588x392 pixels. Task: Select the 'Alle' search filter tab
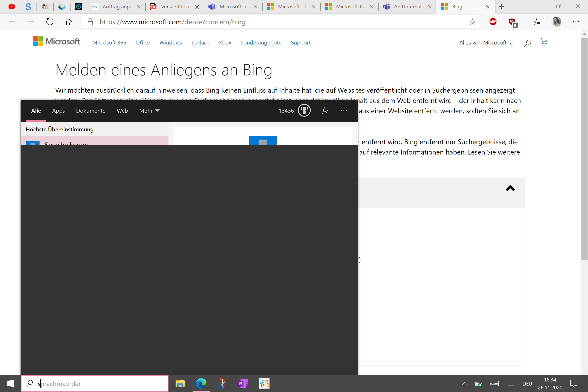[36, 111]
